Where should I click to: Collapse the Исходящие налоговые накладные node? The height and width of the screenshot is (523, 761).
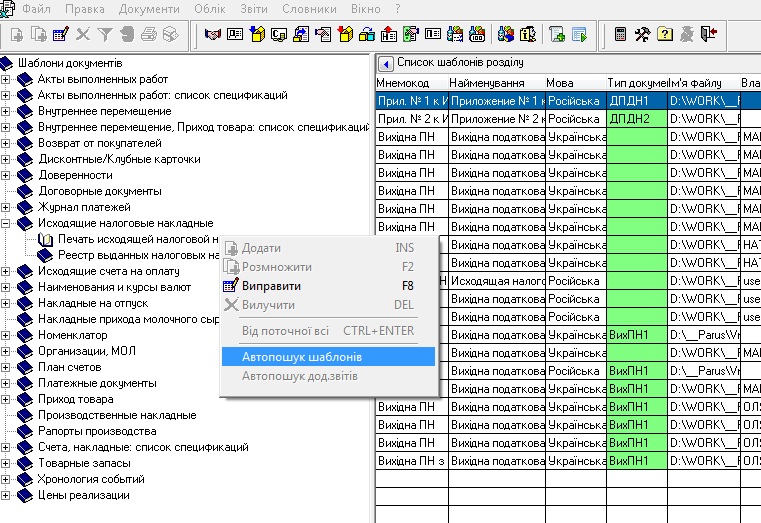coord(7,223)
